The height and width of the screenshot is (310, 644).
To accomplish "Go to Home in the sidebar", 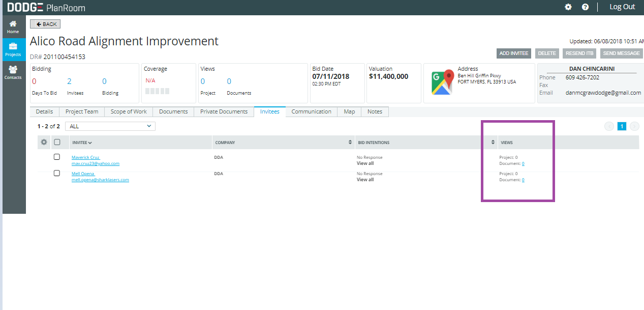I will 13,27.
